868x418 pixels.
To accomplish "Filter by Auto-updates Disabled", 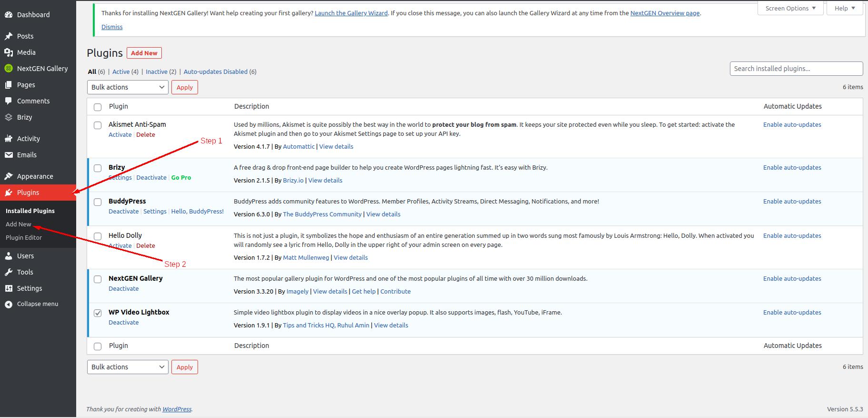I will pyautogui.click(x=216, y=71).
